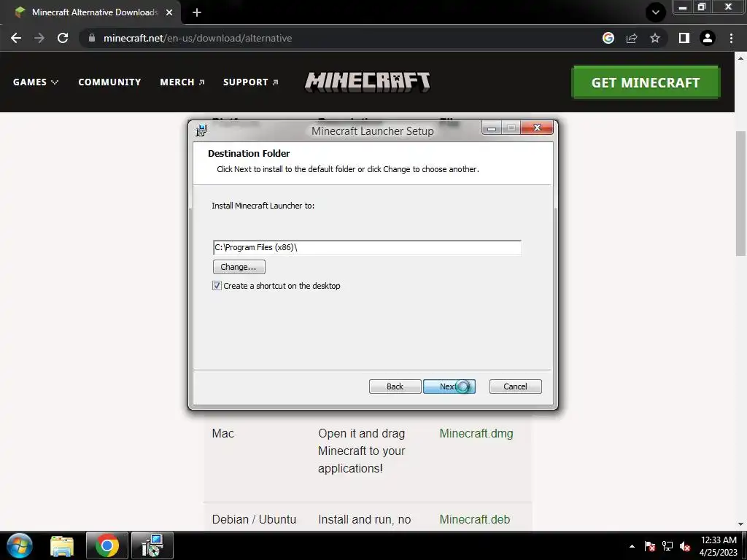Click the minecraft.net address bar URL
The width and height of the screenshot is (747, 560).
pos(197,38)
